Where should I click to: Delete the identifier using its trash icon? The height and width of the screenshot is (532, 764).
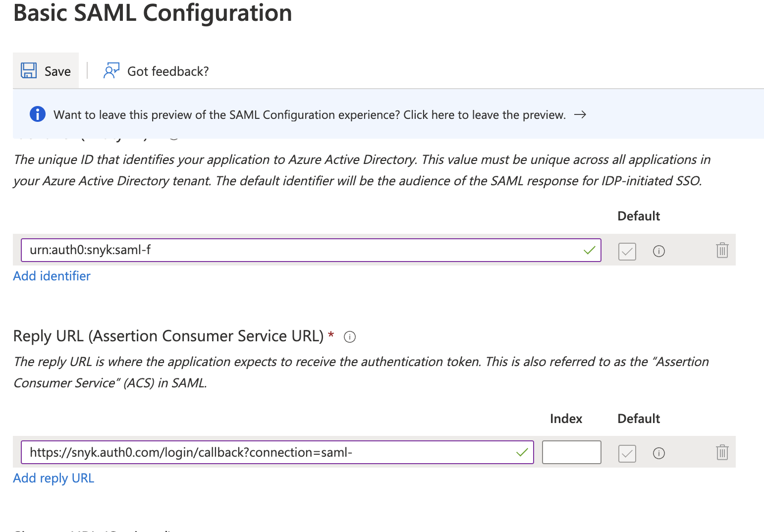[722, 251]
